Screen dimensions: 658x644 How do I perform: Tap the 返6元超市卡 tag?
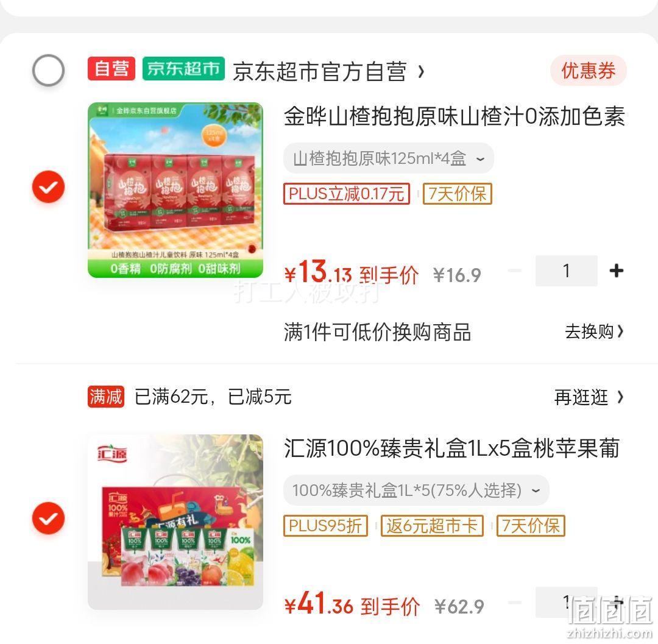(432, 526)
